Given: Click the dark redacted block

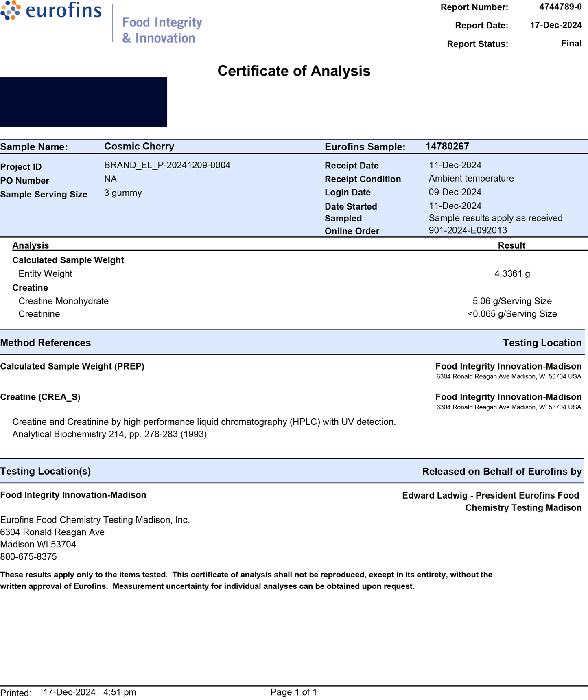Looking at the screenshot, I should [83, 102].
